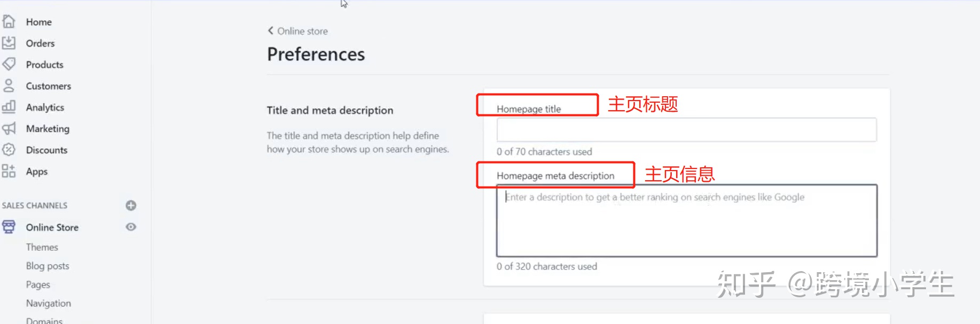
Task: Click the SALES CHANNELS section heading
Action: click(x=35, y=205)
